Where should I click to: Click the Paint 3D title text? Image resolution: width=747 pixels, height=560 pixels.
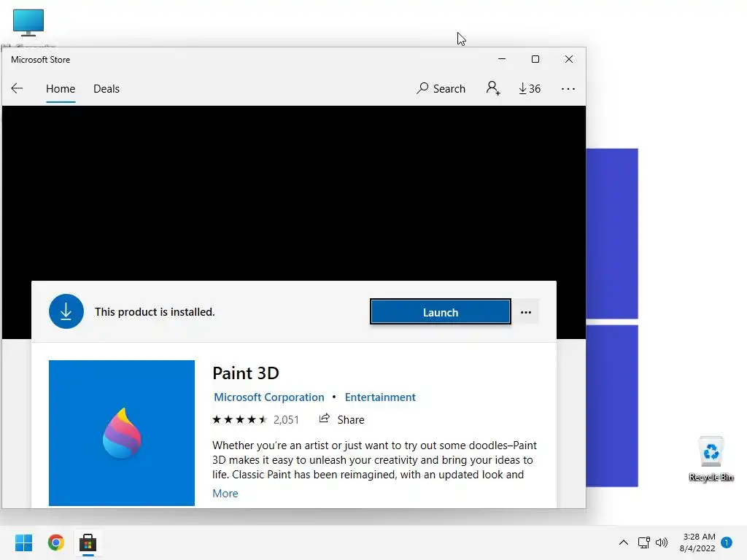(x=246, y=373)
